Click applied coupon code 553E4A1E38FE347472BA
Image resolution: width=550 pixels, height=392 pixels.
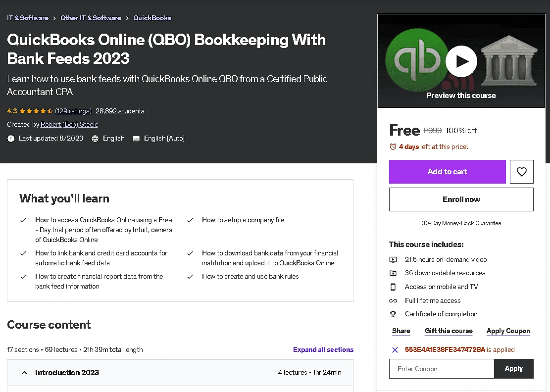pyautogui.click(x=445, y=349)
